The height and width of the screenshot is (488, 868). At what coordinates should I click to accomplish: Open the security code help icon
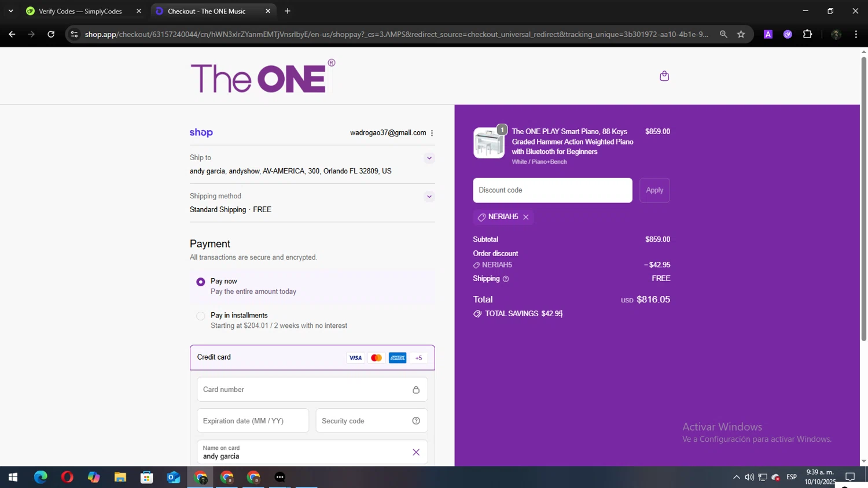(x=416, y=421)
